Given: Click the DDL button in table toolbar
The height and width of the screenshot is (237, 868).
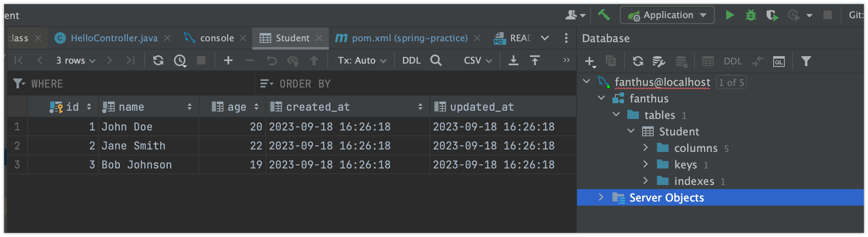Looking at the screenshot, I should (x=411, y=61).
